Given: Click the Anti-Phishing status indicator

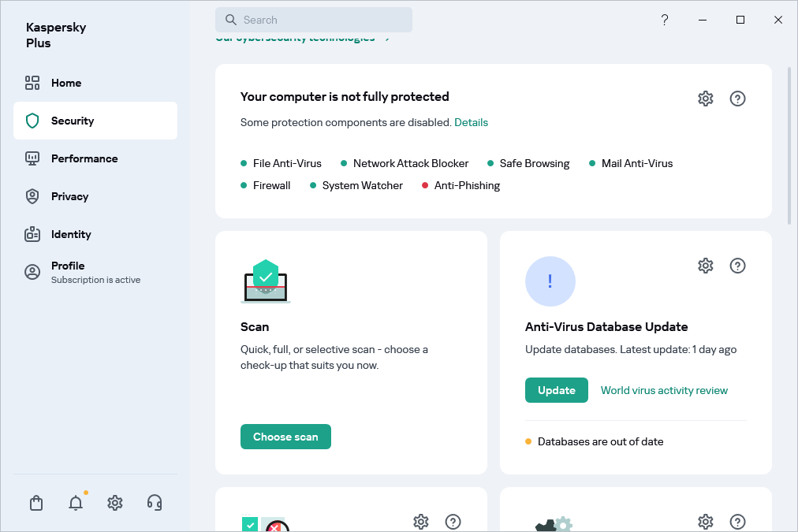Looking at the screenshot, I should (x=425, y=185).
